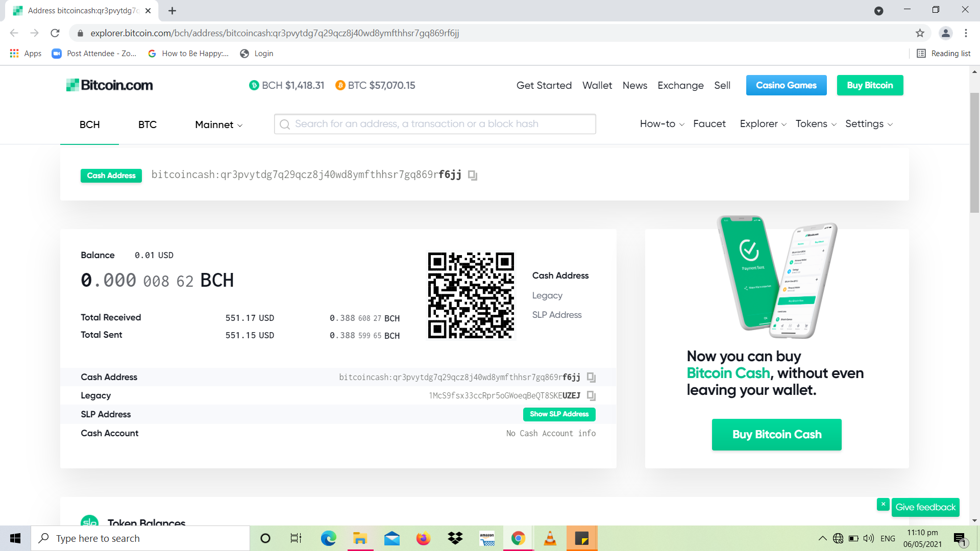The width and height of the screenshot is (980, 551).
Task: Open Dropbox from the taskbar
Action: click(455, 538)
